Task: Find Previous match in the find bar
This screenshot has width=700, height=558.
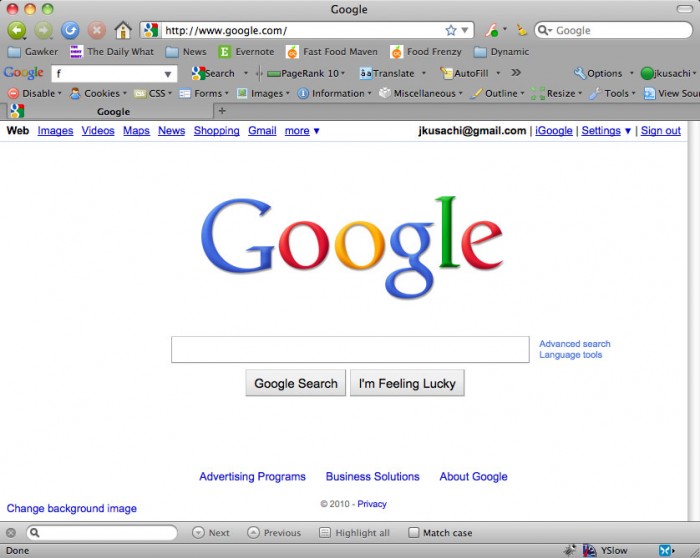Action: click(x=274, y=533)
